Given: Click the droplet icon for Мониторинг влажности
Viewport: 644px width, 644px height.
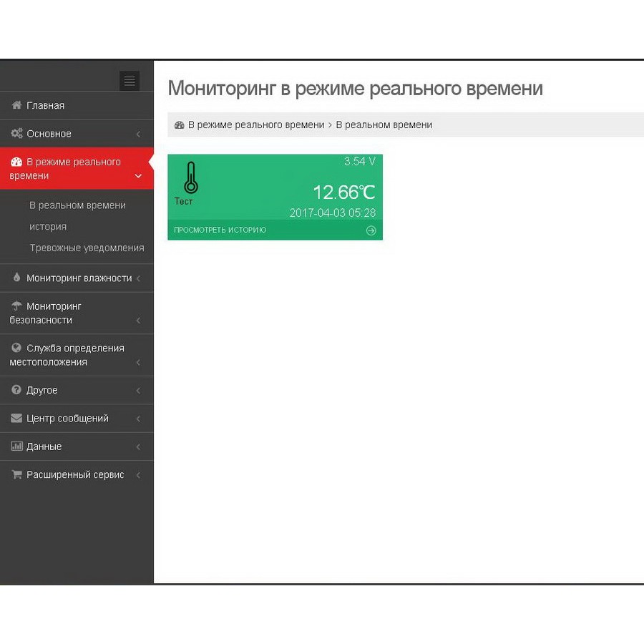Looking at the screenshot, I should click(x=17, y=278).
